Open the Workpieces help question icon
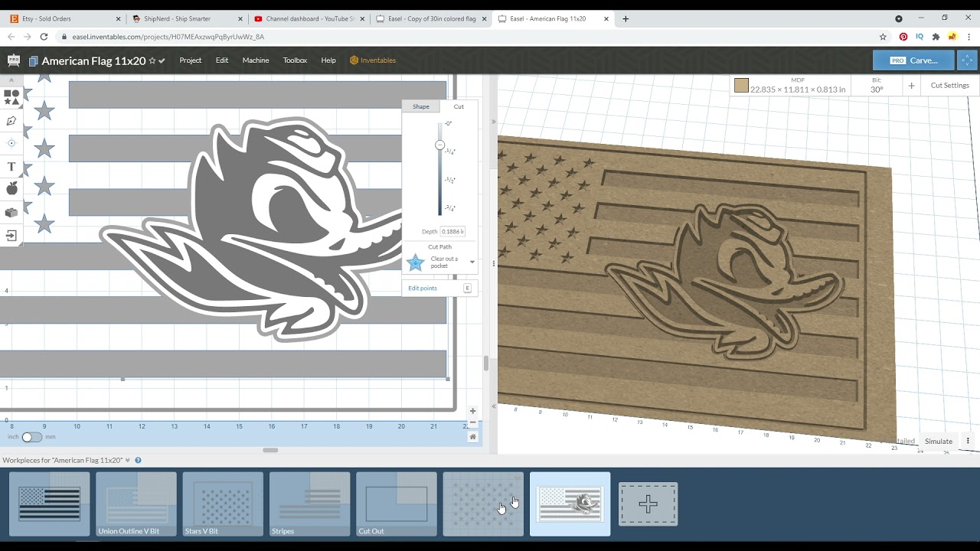This screenshot has height=551, width=980. click(x=139, y=460)
